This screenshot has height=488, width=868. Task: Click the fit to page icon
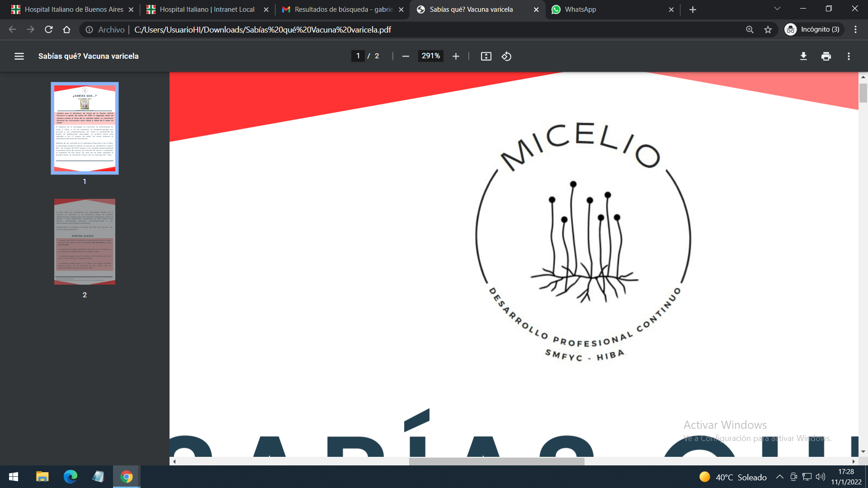(x=486, y=56)
